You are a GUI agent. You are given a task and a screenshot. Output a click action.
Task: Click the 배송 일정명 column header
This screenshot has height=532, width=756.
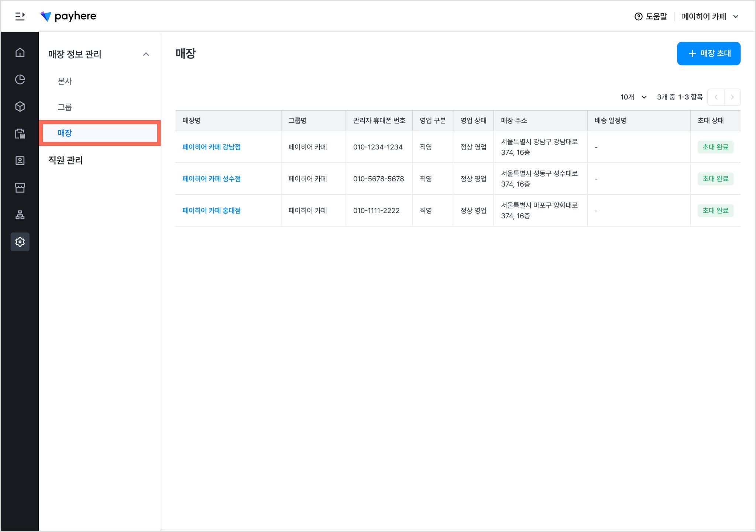click(x=639, y=121)
